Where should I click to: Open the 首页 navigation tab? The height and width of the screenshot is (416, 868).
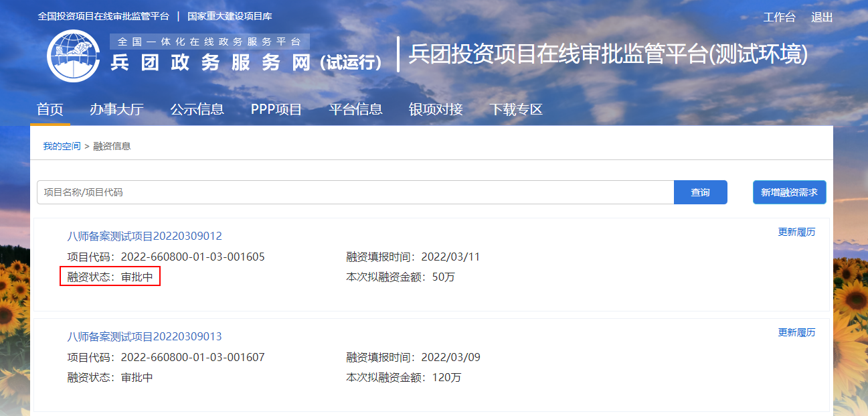[x=50, y=109]
